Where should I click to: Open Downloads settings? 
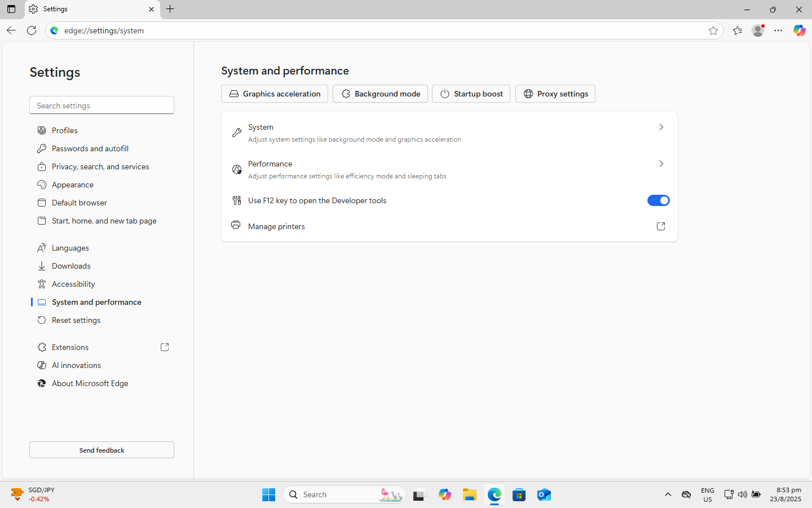[x=101, y=266]
